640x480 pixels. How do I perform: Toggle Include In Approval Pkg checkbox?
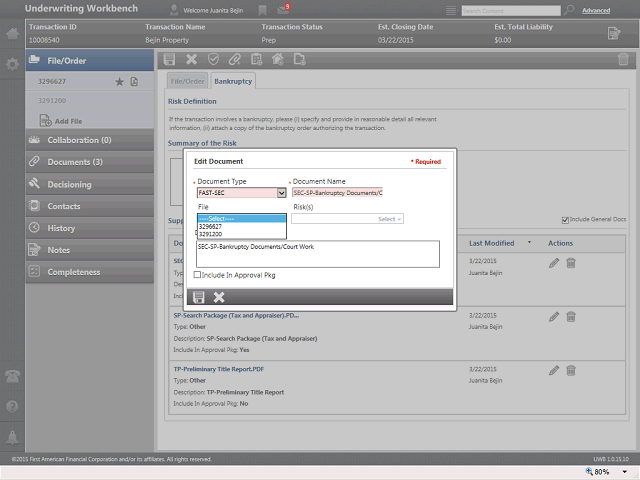tap(197, 275)
